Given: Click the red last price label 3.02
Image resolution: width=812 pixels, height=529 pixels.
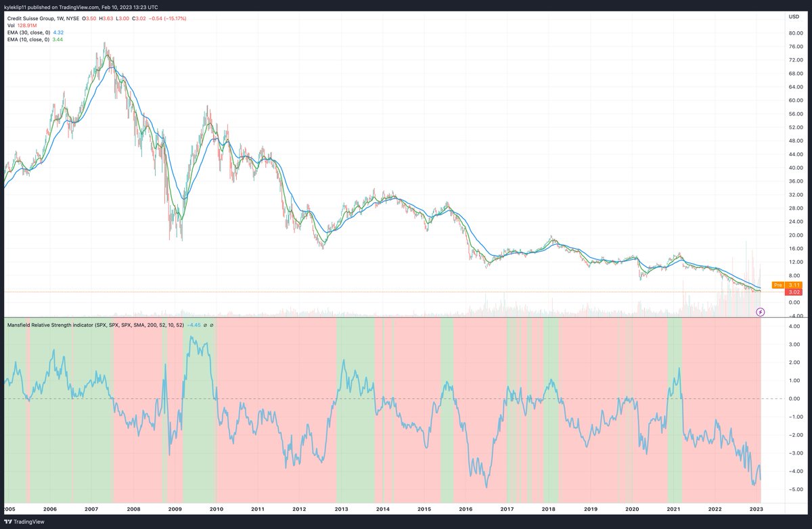Looking at the screenshot, I should click(x=793, y=293).
